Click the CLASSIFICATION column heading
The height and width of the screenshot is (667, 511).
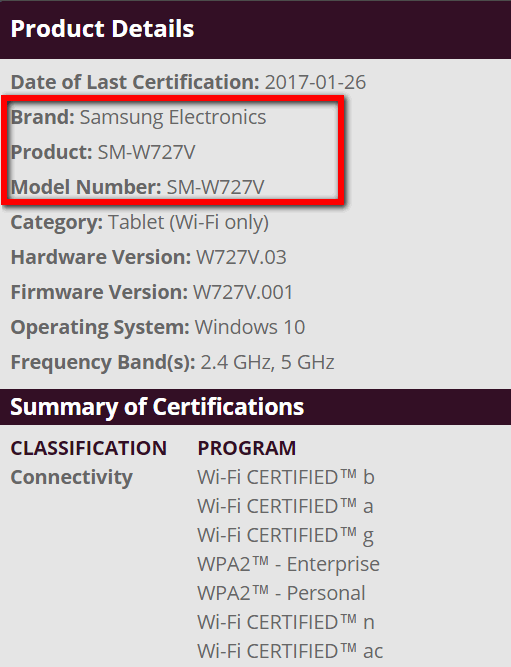coord(88,448)
